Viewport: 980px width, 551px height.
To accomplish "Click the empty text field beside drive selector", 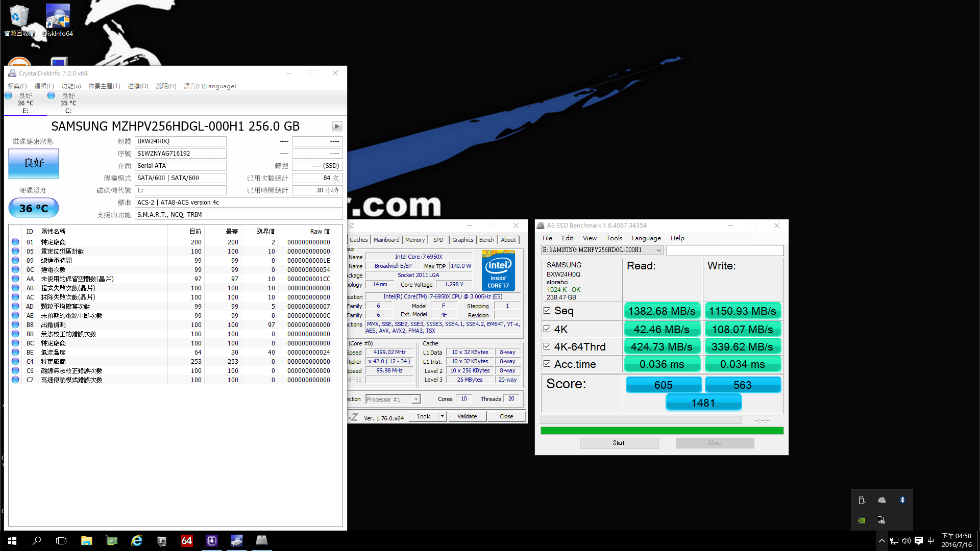I will click(x=725, y=250).
